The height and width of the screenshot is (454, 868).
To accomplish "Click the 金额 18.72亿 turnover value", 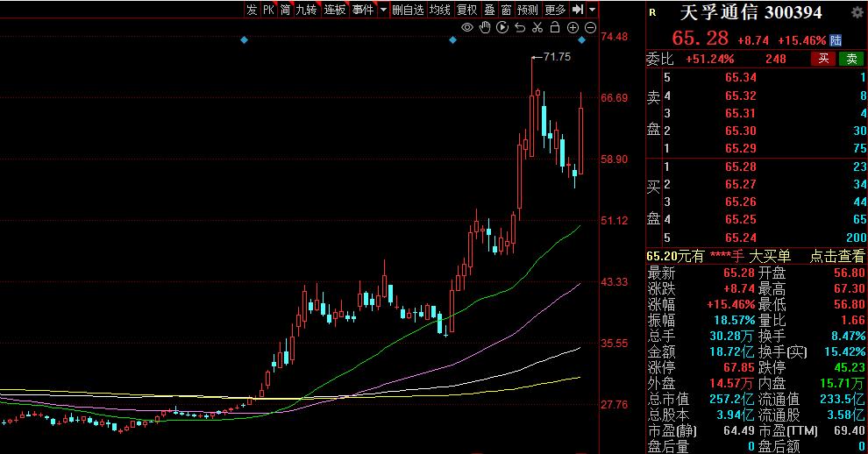I will tap(731, 351).
